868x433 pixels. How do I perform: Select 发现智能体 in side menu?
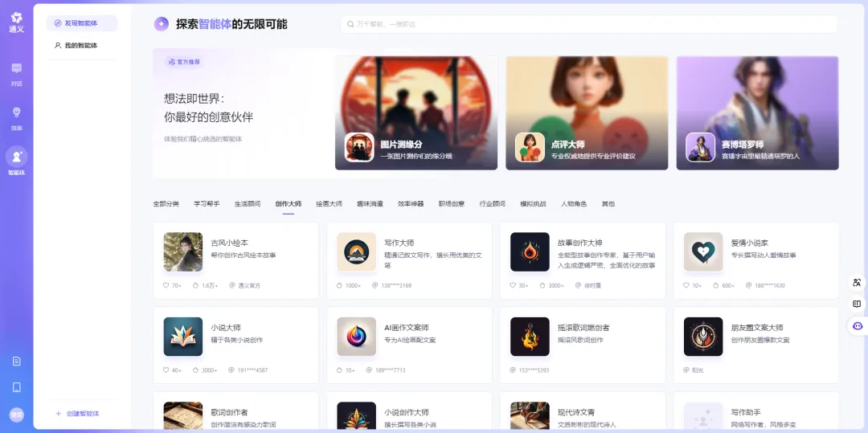(x=82, y=23)
